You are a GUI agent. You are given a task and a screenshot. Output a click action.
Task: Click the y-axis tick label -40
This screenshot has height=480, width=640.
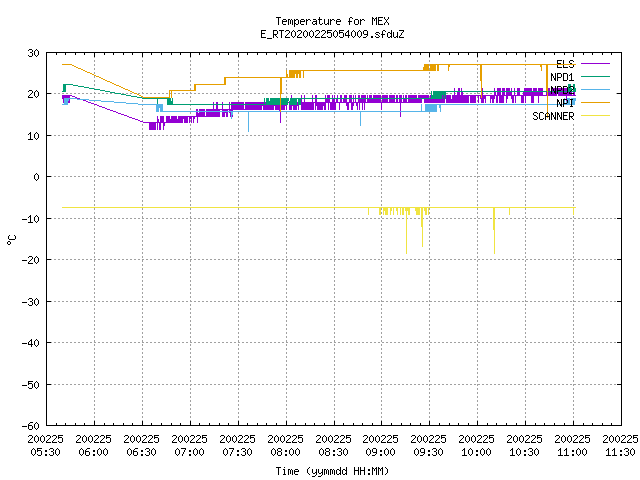pyautogui.click(x=31, y=343)
